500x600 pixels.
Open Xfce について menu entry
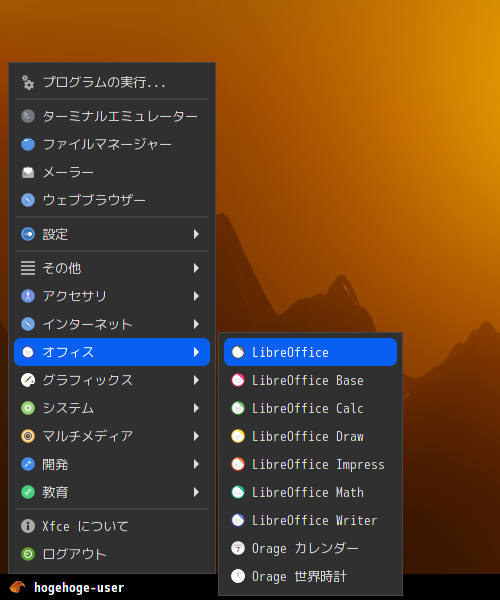coord(112,526)
